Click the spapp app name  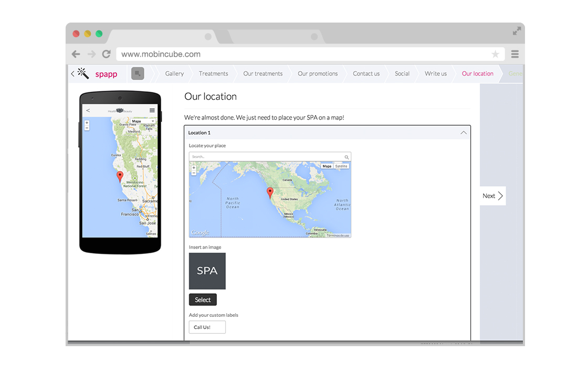106,74
